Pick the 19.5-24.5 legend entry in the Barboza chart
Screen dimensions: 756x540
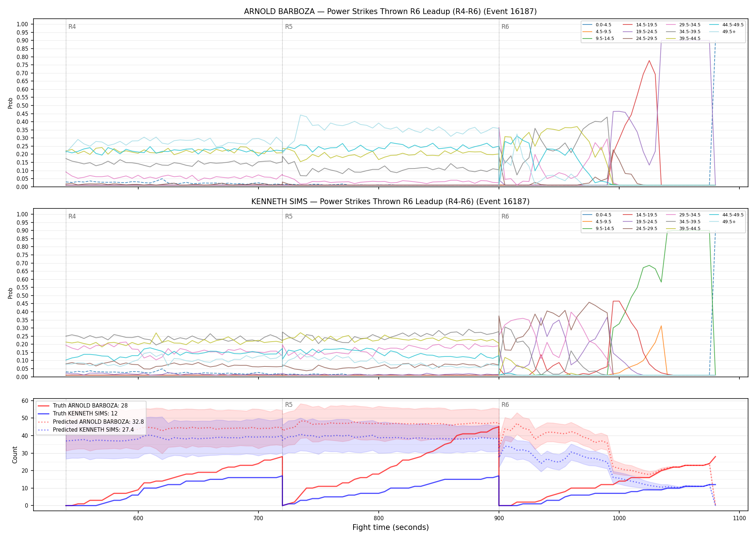point(640,32)
